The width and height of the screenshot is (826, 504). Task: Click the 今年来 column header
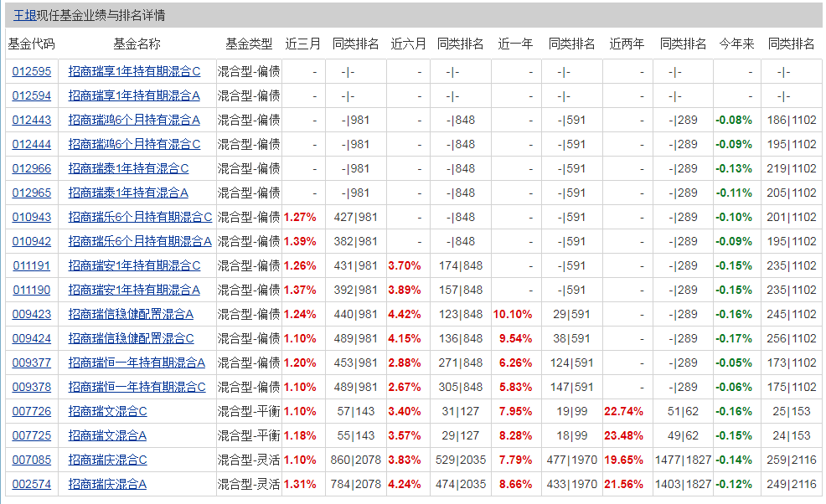[x=736, y=44]
